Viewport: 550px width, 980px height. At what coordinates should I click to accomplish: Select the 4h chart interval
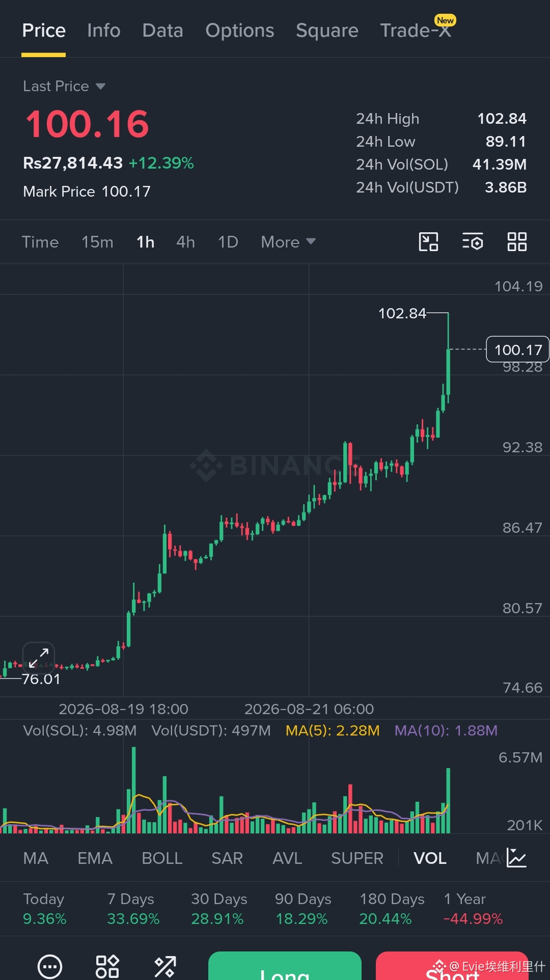coord(186,242)
